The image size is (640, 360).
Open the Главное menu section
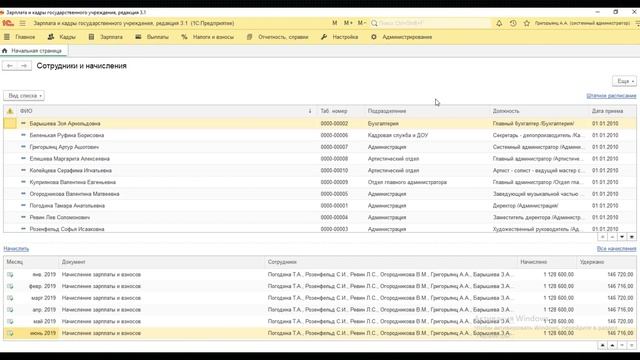20,37
